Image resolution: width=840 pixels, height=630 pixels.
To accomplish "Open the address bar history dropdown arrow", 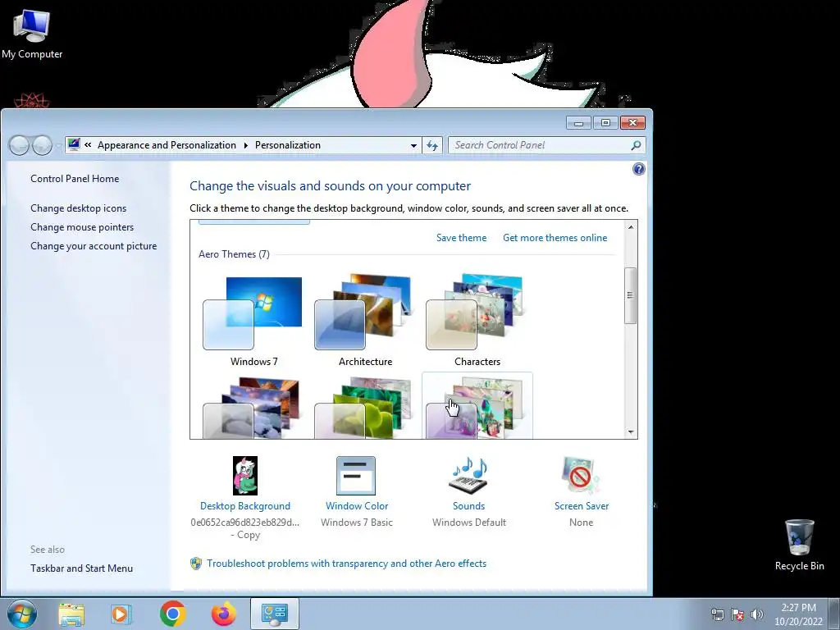I will click(x=413, y=145).
